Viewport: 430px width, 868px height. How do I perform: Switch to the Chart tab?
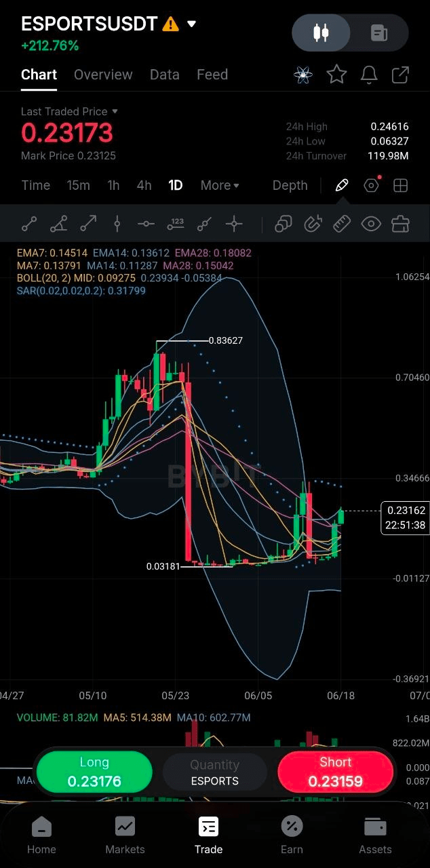39,75
